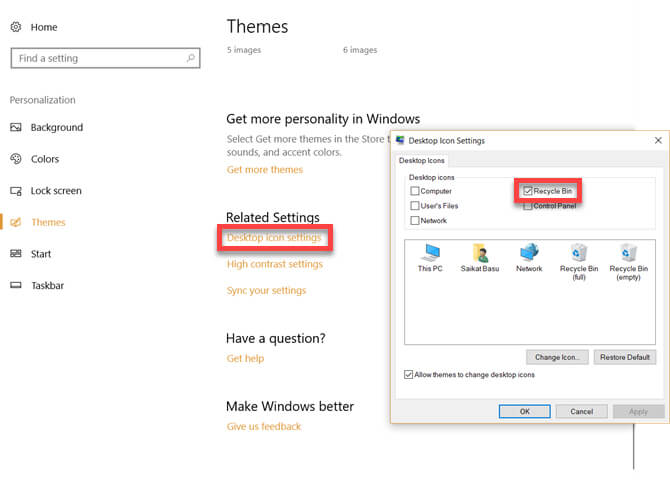Click the greyed Apply button
Screen dimensions: 670x480
pyautogui.click(x=638, y=411)
